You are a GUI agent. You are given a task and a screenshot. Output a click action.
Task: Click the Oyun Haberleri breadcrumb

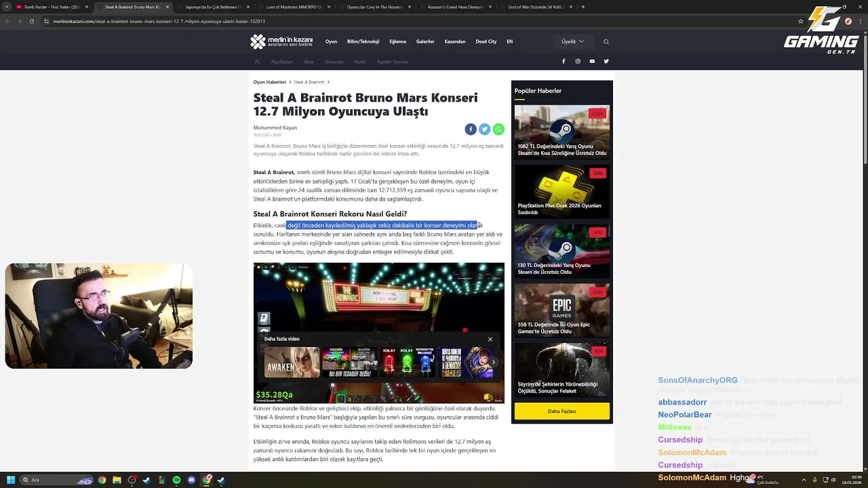[270, 82]
